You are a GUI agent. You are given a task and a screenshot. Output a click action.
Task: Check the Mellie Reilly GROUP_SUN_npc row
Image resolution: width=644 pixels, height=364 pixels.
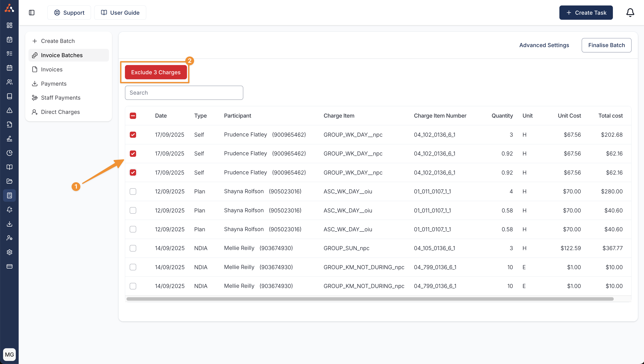[133, 248]
